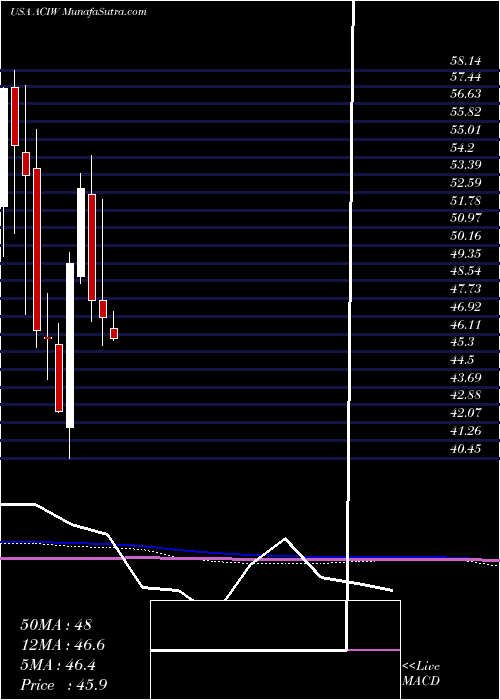Click the 43.69 price axis label
The width and height of the screenshot is (500, 700).
pyautogui.click(x=466, y=378)
